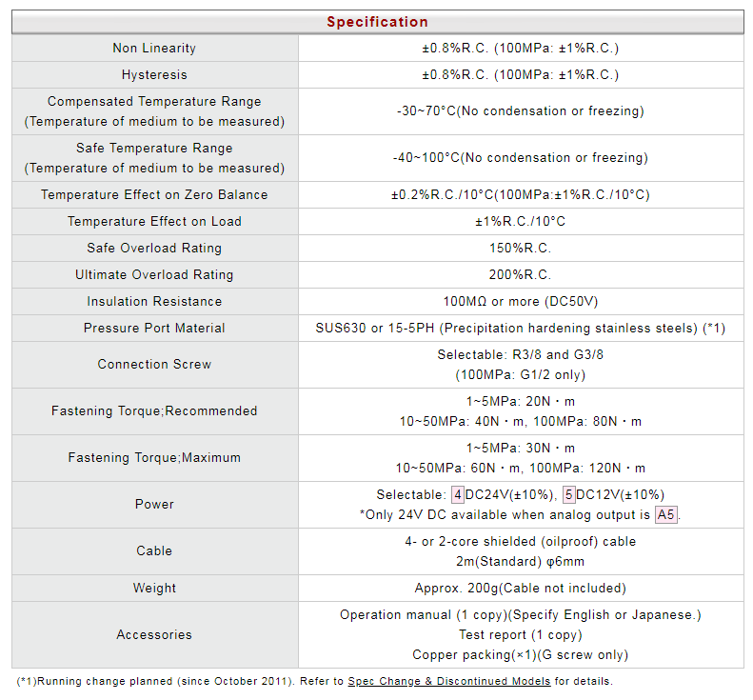Select the Hysteresis row label
The height and width of the screenshot is (700, 753).
point(154,75)
